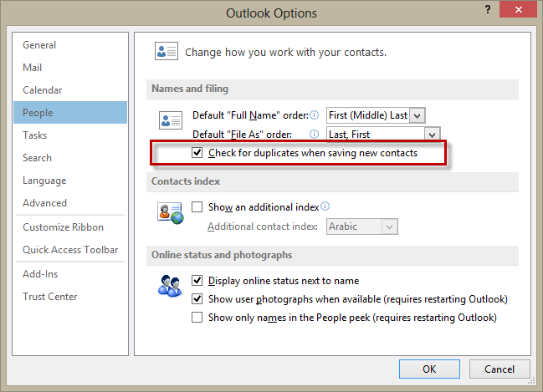Enable Show only names in People peek
543x392 pixels.
tap(197, 318)
